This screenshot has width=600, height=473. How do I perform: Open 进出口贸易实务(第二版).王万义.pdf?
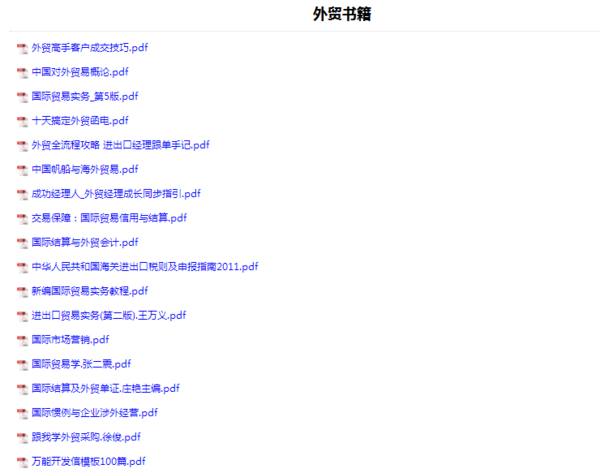pyautogui.click(x=109, y=316)
